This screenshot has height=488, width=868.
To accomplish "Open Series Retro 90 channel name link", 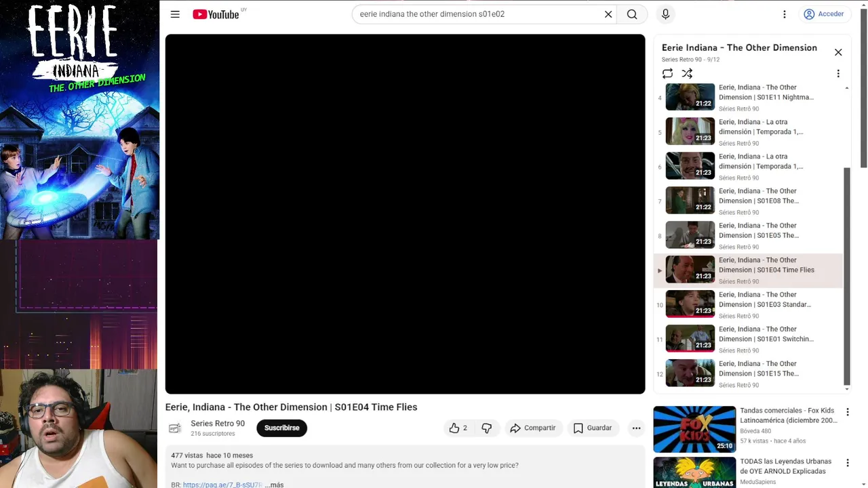I will click(218, 424).
